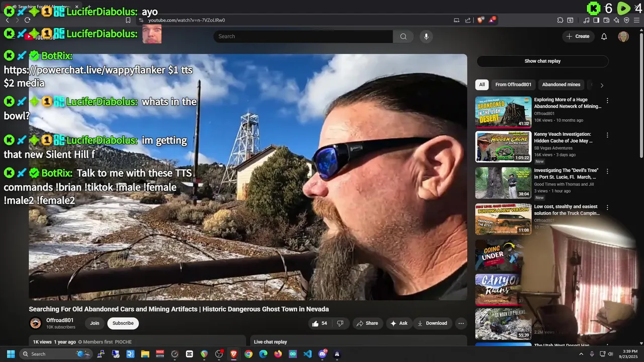
Task: Open the Offroad801 channel name link
Action: tap(60, 320)
